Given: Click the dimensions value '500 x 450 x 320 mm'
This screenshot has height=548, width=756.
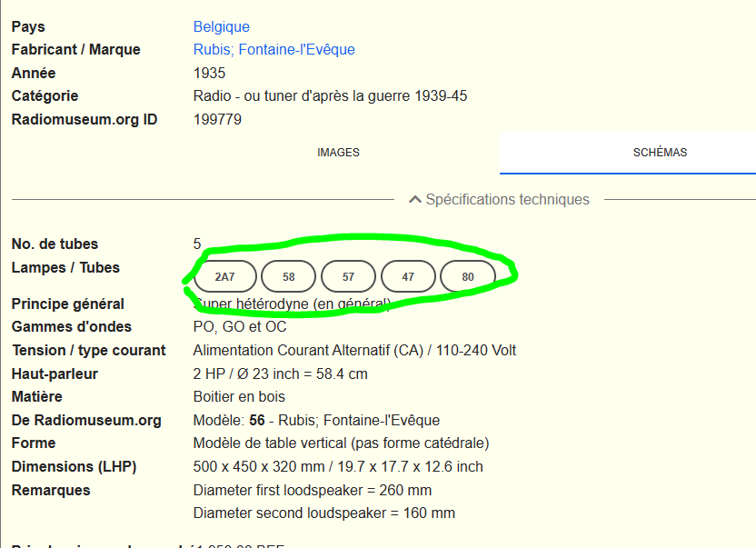Looking at the screenshot, I should pos(259,466).
